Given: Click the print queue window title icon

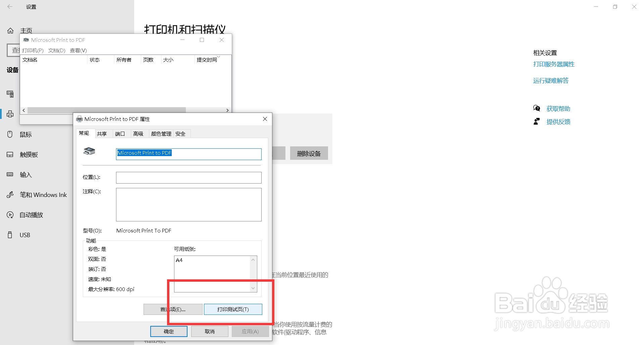Looking at the screenshot, I should tap(26, 40).
